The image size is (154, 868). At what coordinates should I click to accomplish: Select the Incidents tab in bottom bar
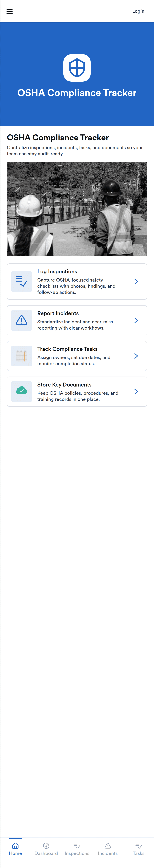(108, 849)
